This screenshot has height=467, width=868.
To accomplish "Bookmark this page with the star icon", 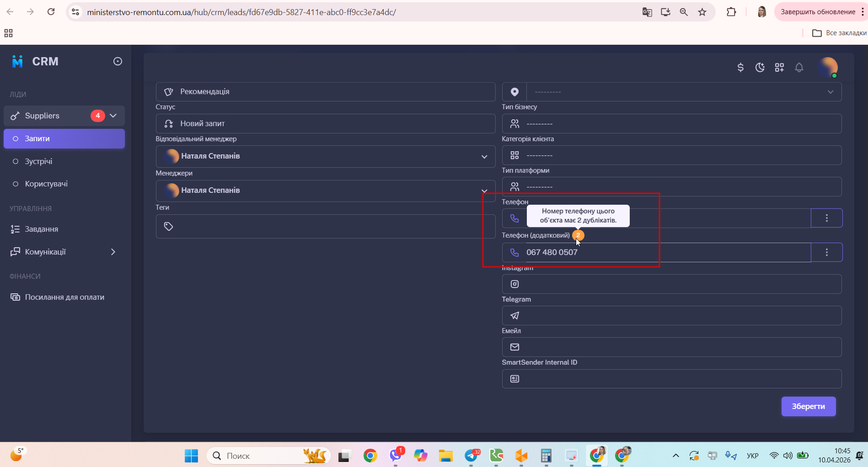I will point(702,12).
